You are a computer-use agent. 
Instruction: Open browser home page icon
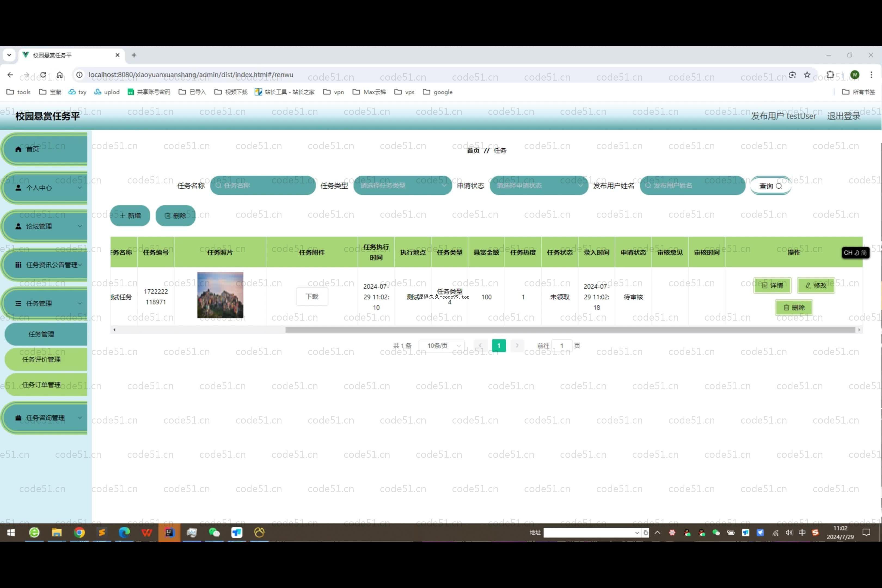coord(60,75)
